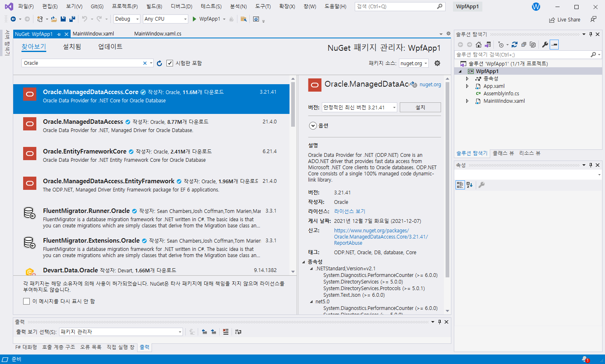Expand the 종속성 dependencies node

(x=467, y=78)
